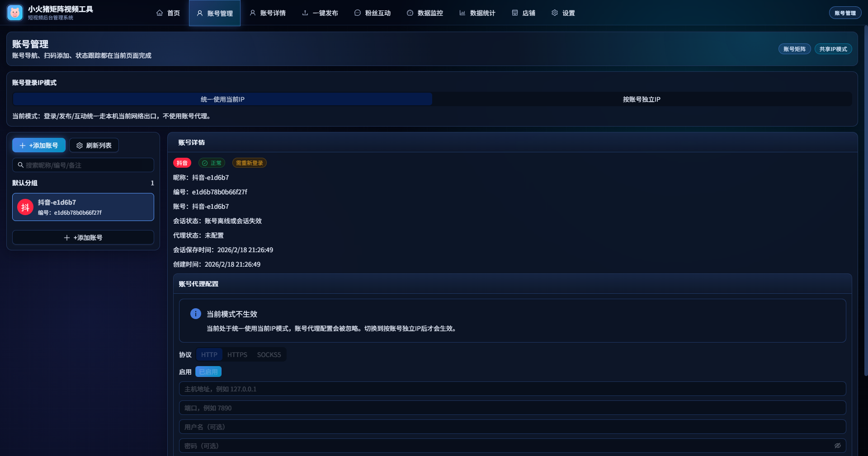868x456 pixels.
Task: Select HTTPS protocol option
Action: coord(237,355)
